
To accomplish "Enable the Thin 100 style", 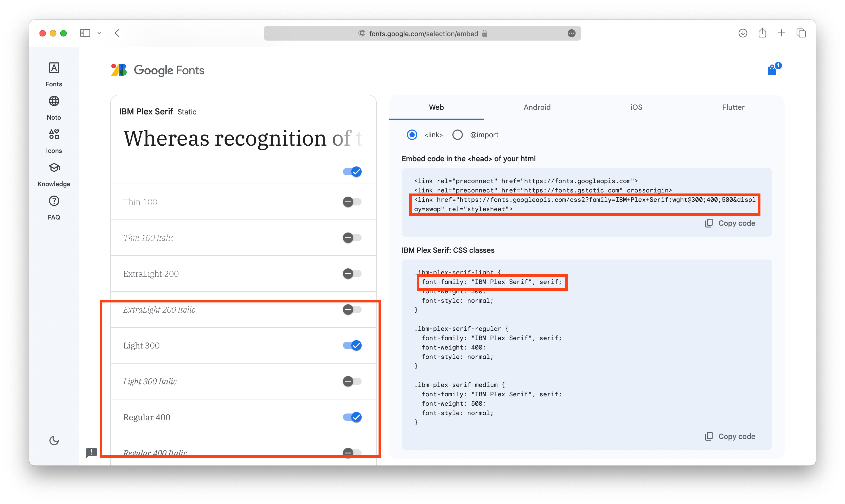I will [x=352, y=202].
